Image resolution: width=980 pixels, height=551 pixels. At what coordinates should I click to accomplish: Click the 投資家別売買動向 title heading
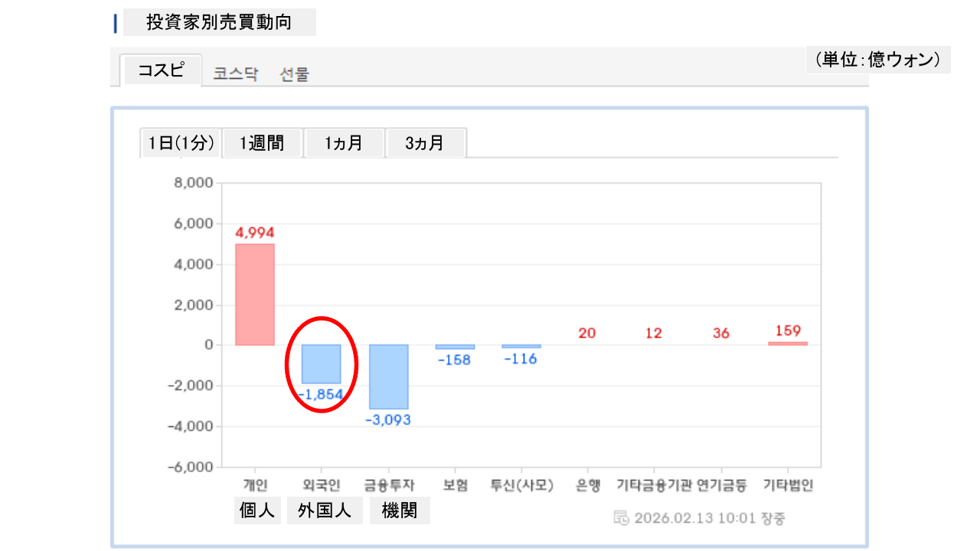pyautogui.click(x=219, y=23)
